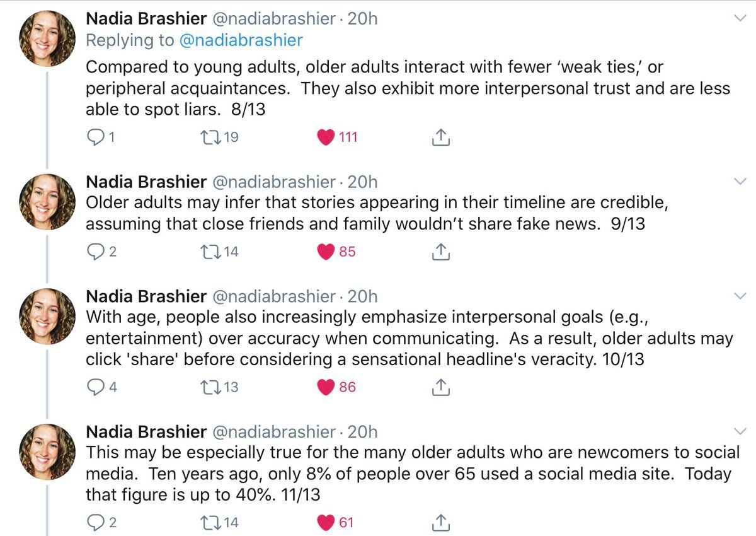Open Nadia Brashier's name on the 9/13 tweet
The width and height of the screenshot is (756, 536).
[x=146, y=182]
